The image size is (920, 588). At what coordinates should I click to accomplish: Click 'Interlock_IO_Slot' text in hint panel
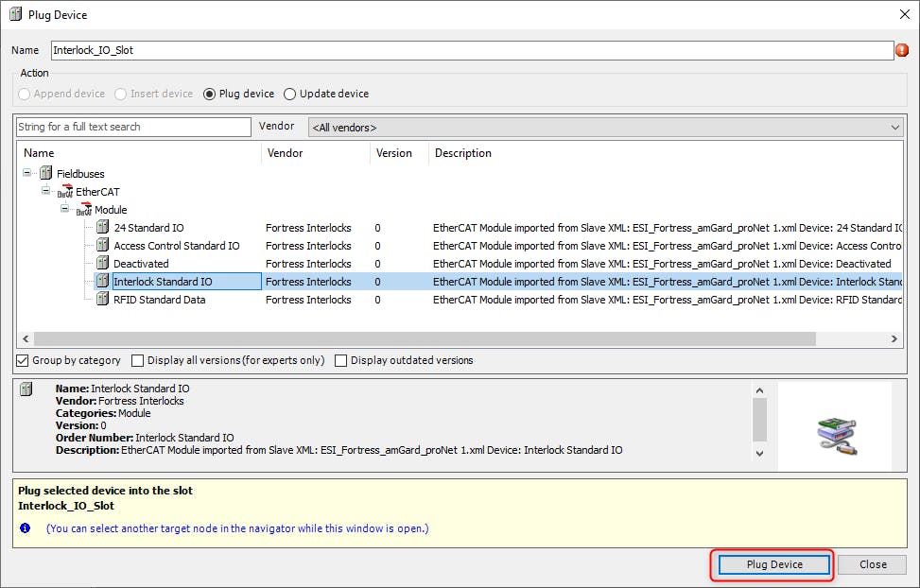click(66, 506)
